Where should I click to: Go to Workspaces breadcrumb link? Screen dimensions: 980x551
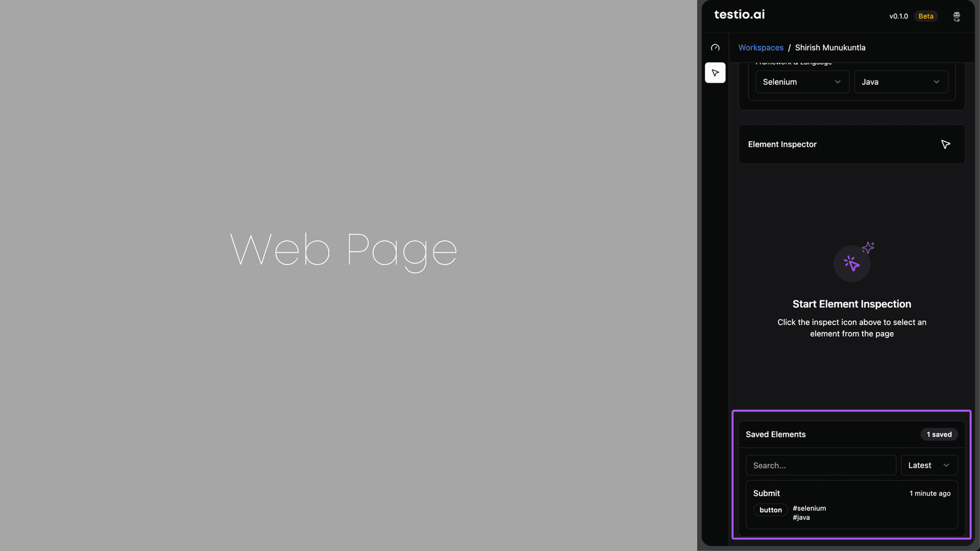click(761, 47)
